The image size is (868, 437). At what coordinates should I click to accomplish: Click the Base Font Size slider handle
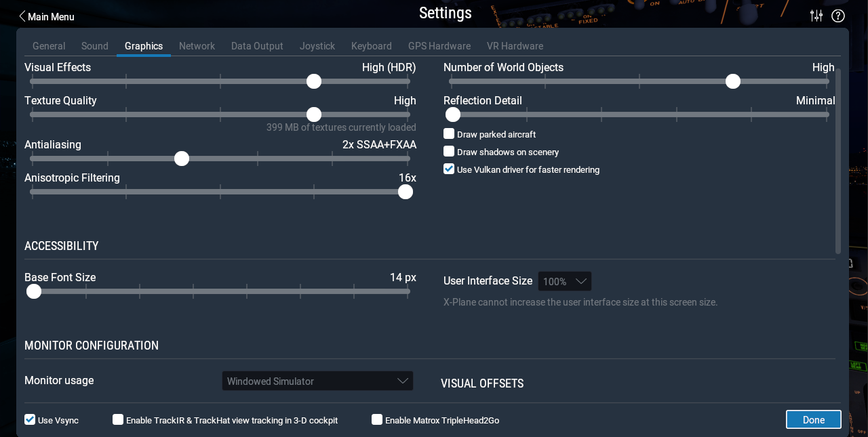pos(34,291)
